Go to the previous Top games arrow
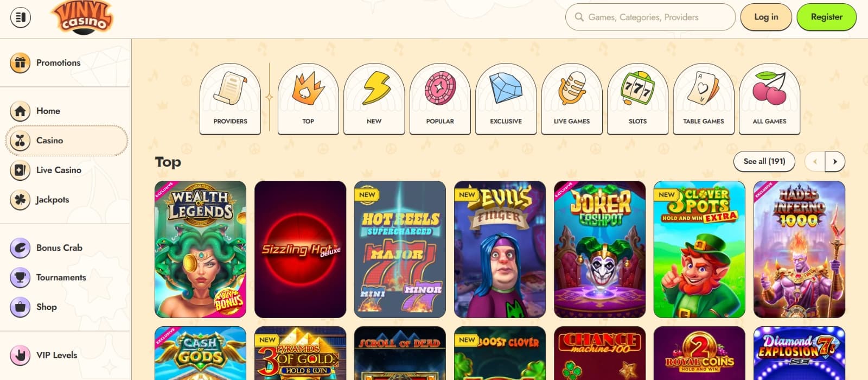Viewport: 868px width, 380px height. (815, 161)
